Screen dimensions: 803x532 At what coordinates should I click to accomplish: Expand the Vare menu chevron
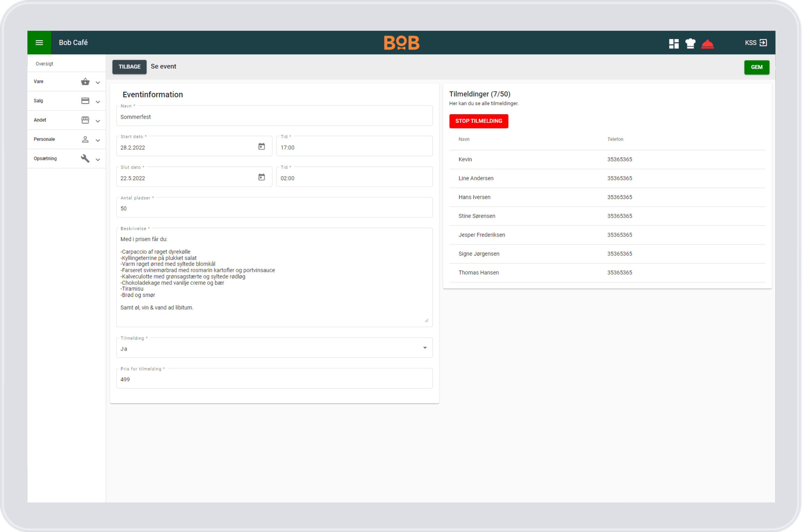tap(98, 82)
